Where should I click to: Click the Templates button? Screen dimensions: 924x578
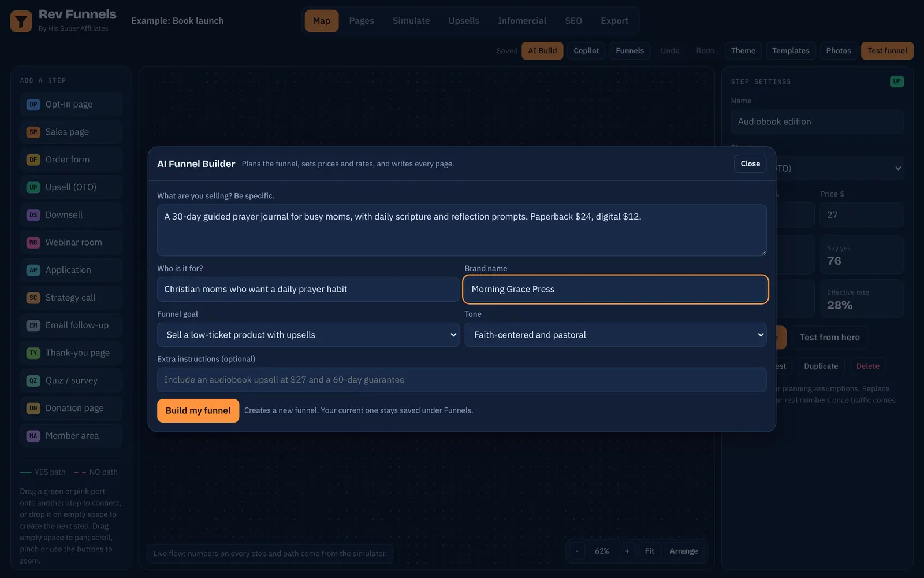tap(791, 51)
